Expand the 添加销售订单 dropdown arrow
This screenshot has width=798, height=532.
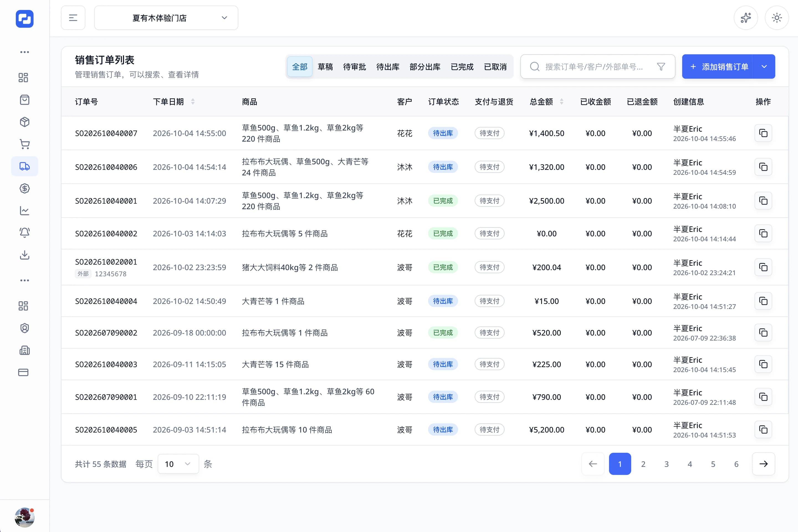(764, 66)
